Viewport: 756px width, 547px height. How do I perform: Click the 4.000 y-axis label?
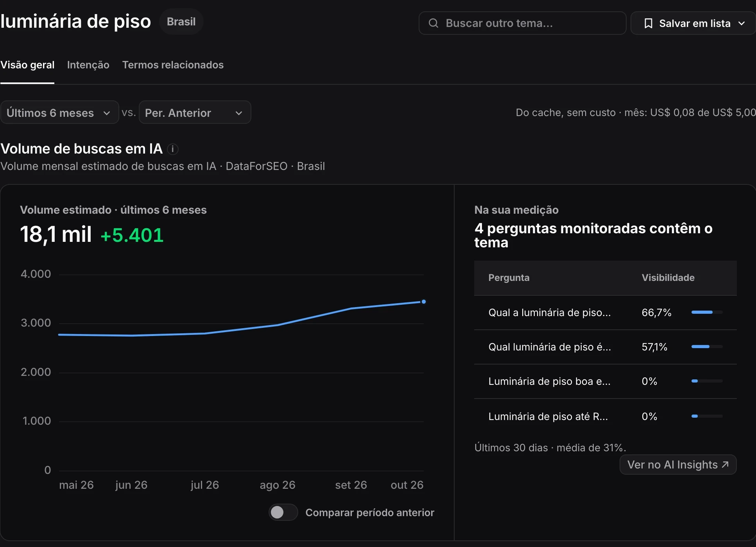tap(36, 274)
